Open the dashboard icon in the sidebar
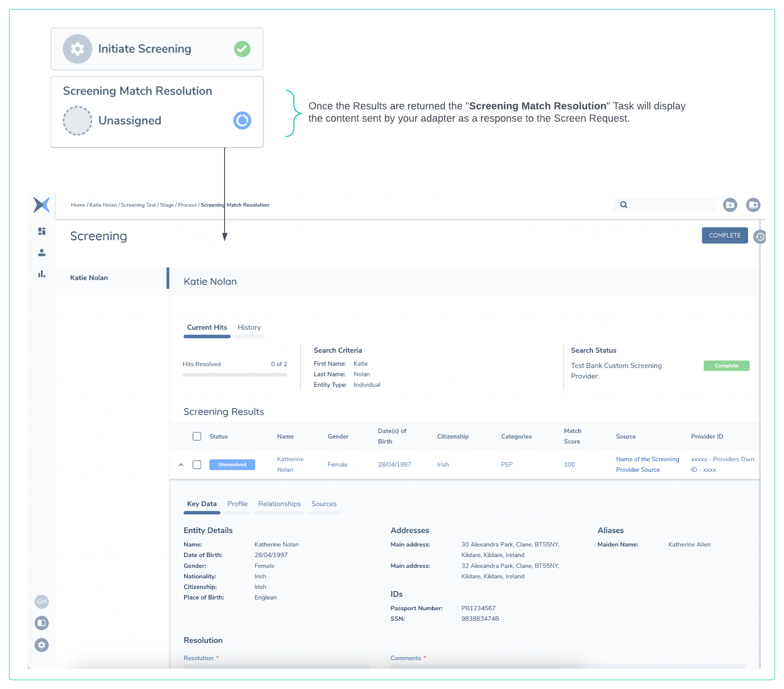Viewport: 784px width, 689px height. click(x=42, y=231)
